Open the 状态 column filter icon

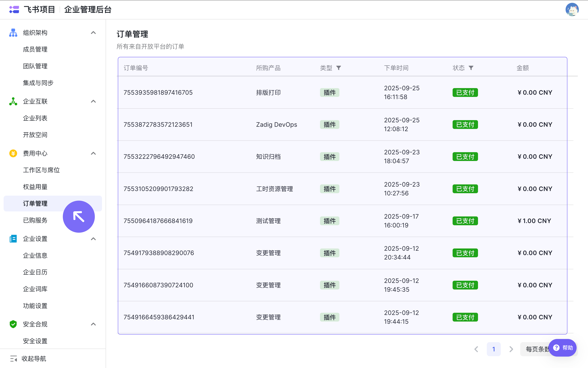coord(471,68)
